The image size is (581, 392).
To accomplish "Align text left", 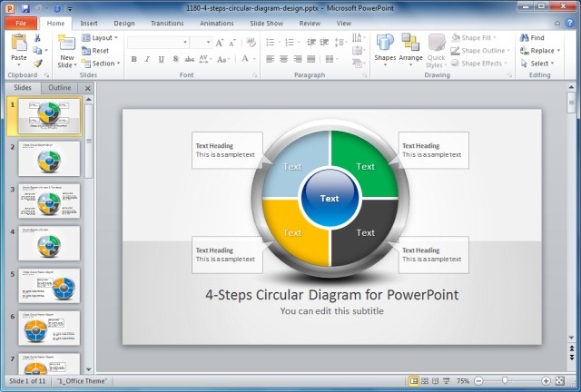I will click(x=271, y=59).
